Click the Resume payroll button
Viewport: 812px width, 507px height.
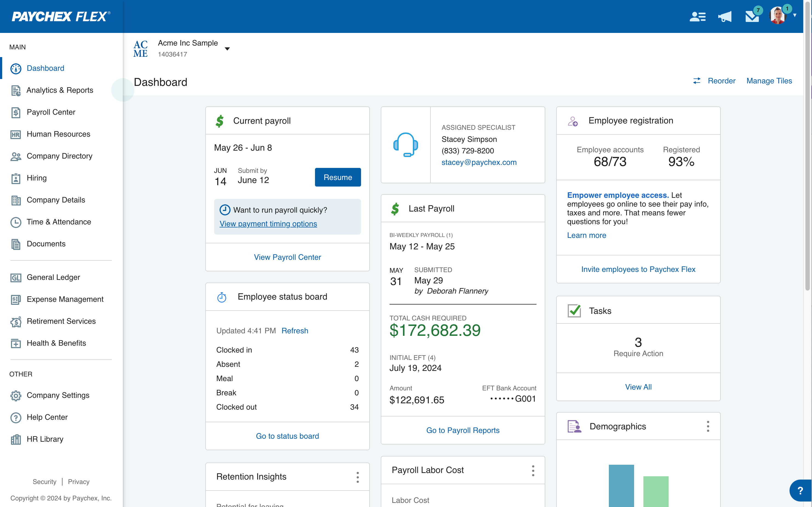click(338, 178)
